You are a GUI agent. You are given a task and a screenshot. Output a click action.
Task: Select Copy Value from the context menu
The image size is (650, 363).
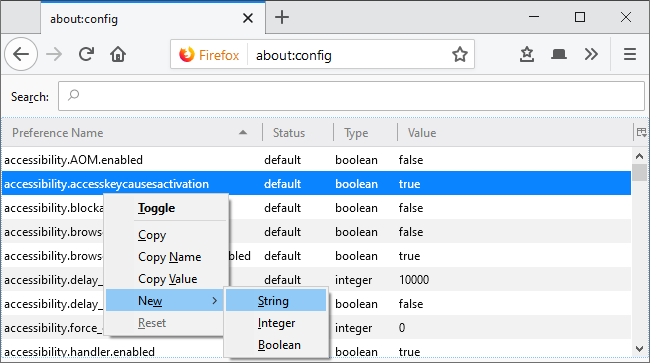(x=167, y=279)
